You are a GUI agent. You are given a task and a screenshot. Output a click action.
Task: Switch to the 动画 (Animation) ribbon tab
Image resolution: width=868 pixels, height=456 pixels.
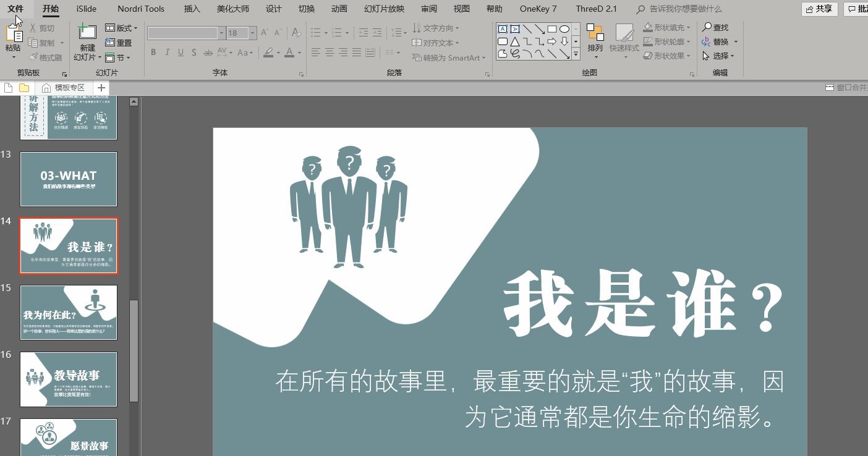click(339, 9)
